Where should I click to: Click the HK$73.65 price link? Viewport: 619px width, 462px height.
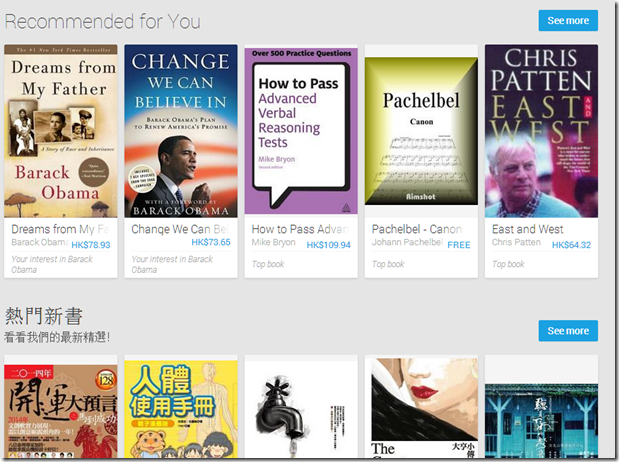click(211, 242)
